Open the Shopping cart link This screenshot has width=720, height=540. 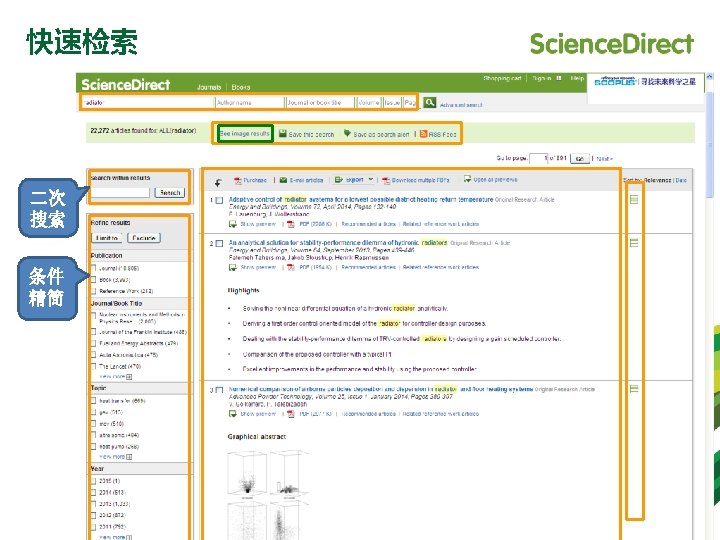pos(502,78)
